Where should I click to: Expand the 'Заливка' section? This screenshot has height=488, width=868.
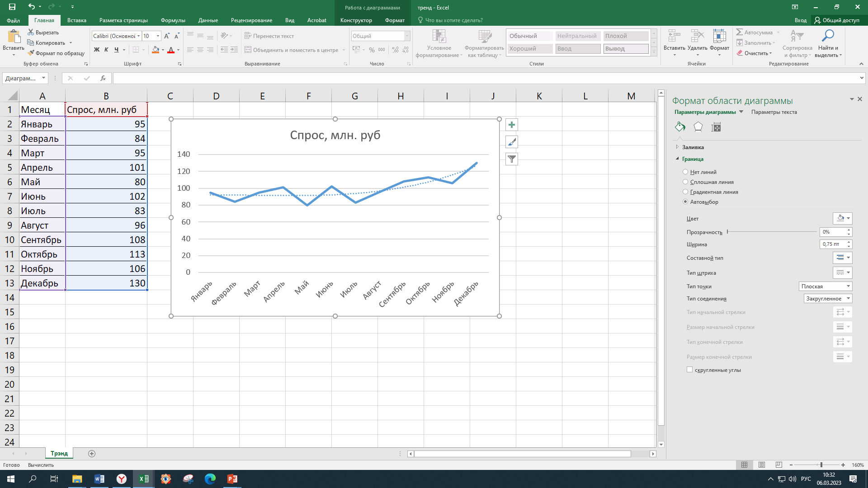pos(693,147)
